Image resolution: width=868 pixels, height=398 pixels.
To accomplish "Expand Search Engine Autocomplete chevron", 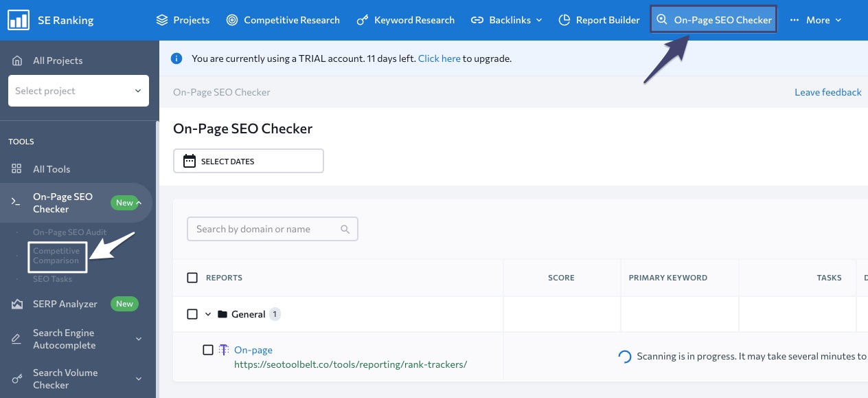I will click(138, 339).
